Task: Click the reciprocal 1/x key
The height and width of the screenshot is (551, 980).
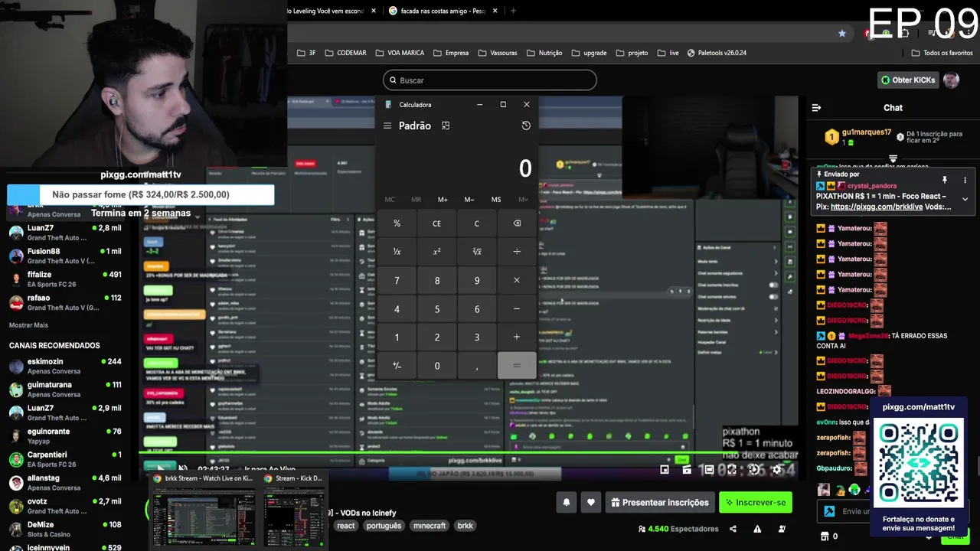Action: pos(397,252)
